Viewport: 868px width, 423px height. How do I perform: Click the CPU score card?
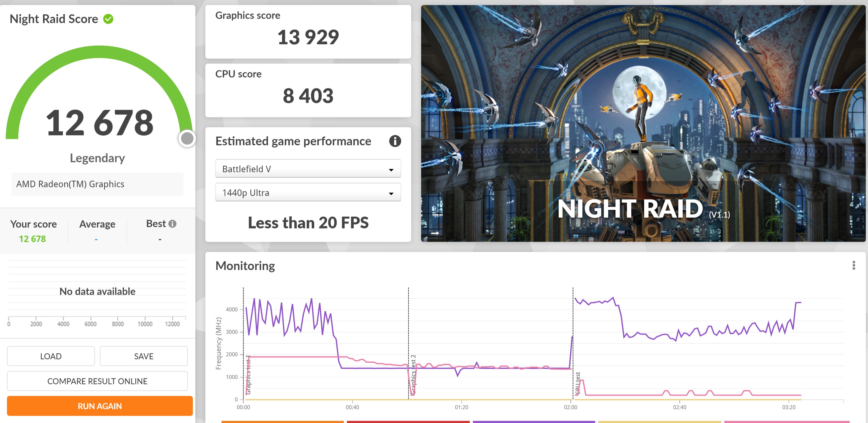click(308, 90)
